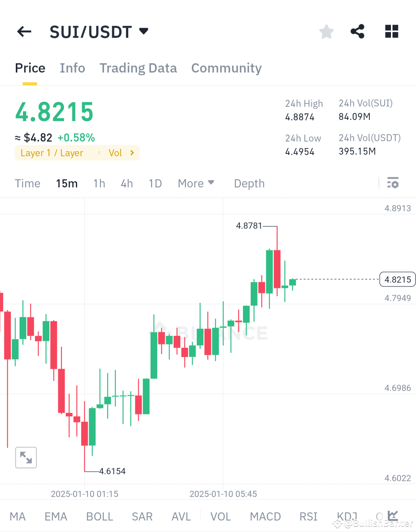The height and width of the screenshot is (532, 416).
Task: Enable the BOLL indicator
Action: 99,516
